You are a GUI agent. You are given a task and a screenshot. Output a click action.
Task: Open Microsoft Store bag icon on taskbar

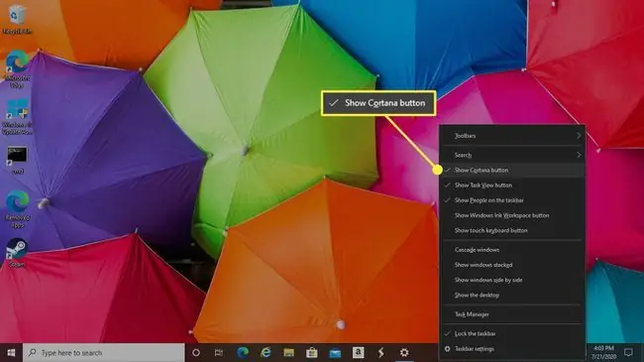tap(312, 352)
